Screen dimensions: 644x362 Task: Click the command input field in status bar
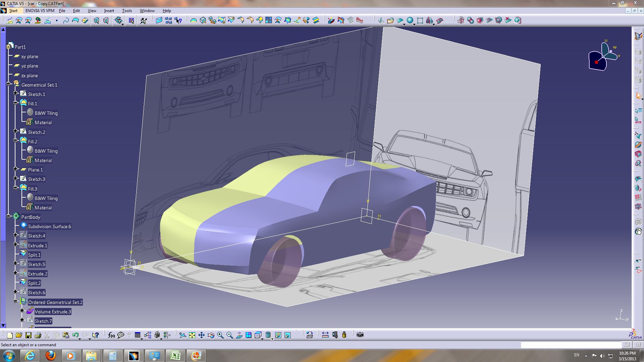571,345
